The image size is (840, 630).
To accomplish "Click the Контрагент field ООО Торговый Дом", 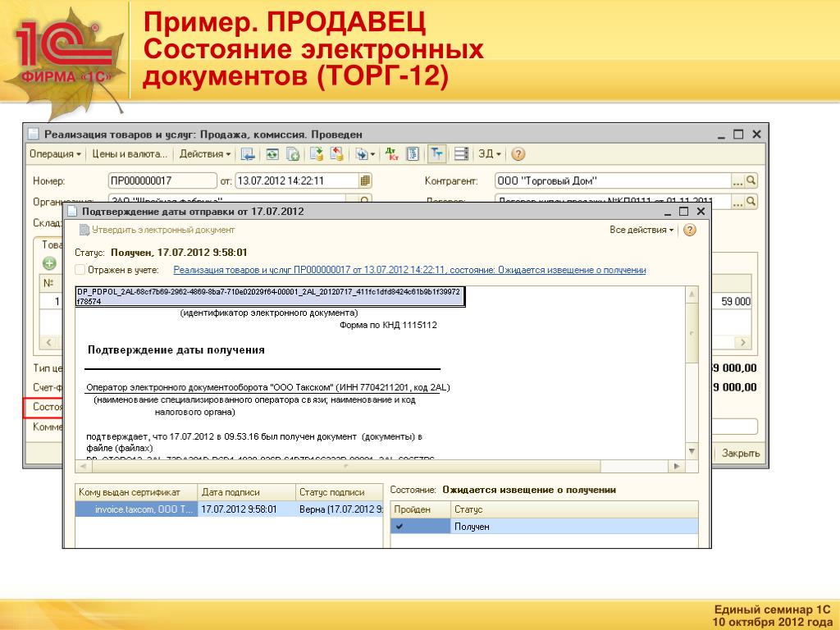I will click(x=613, y=180).
